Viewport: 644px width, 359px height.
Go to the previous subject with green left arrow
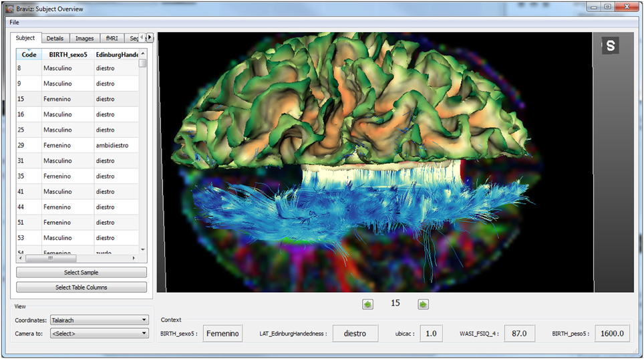367,304
